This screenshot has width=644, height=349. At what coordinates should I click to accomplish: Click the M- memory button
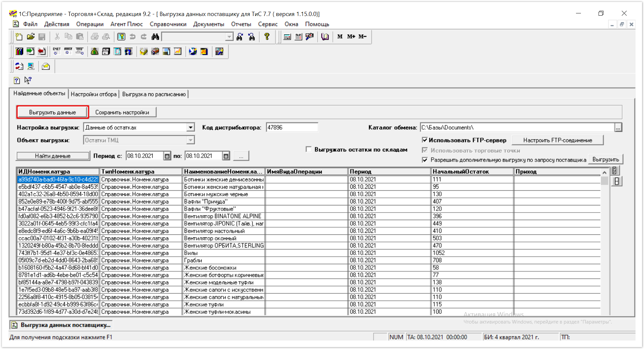[363, 37]
